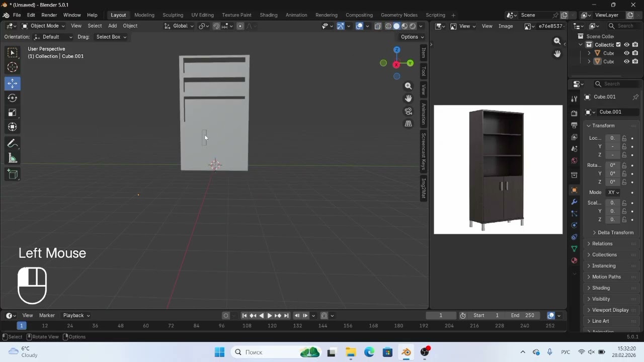Open the Object Data green triangle tab

[x=574, y=249]
